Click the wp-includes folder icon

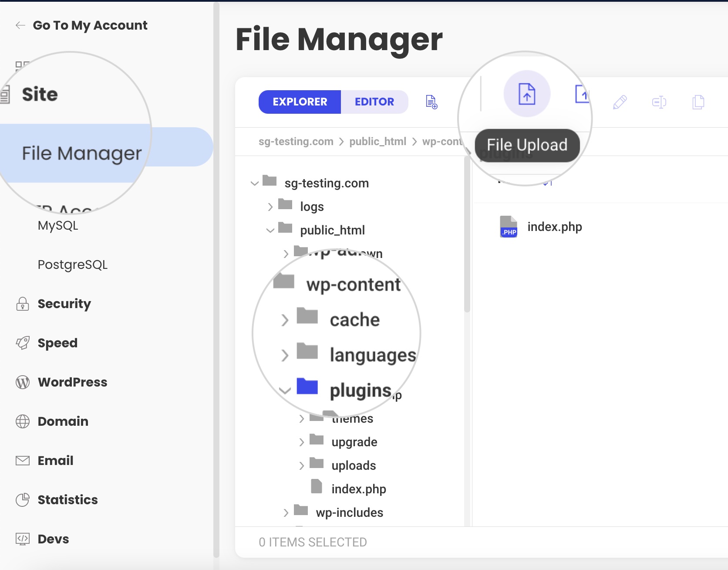pyautogui.click(x=301, y=510)
